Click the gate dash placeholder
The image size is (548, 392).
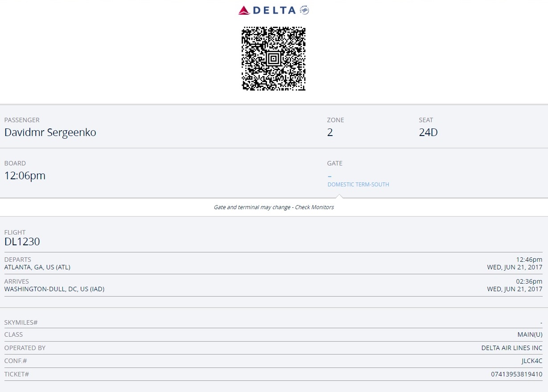[x=330, y=177]
